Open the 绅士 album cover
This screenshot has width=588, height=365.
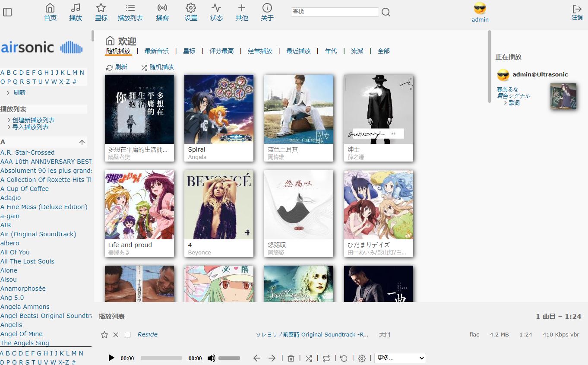(379, 109)
